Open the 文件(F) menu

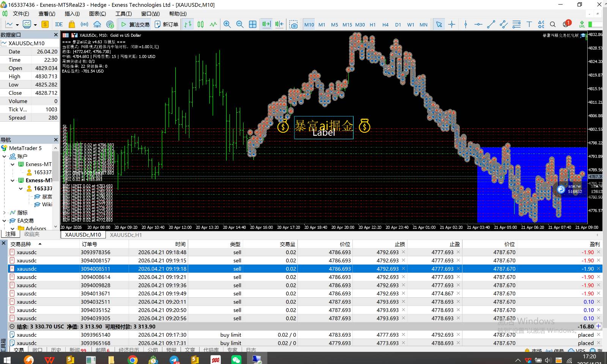(x=21, y=14)
